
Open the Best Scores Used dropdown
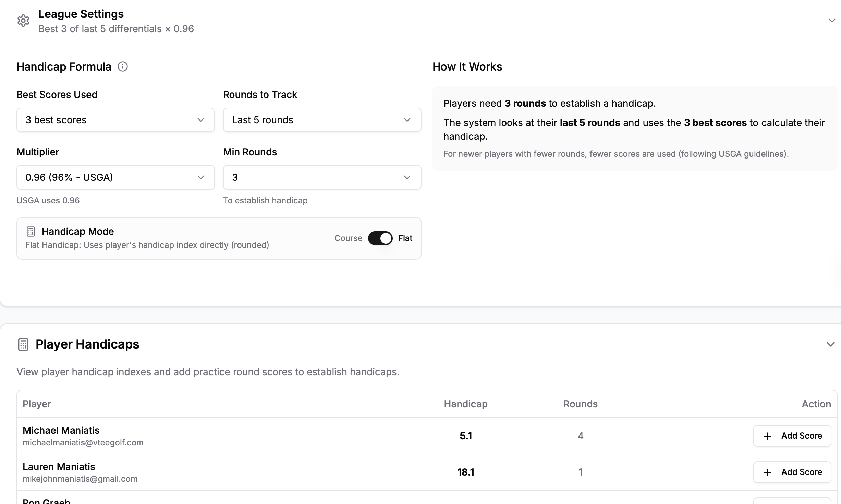tap(115, 120)
